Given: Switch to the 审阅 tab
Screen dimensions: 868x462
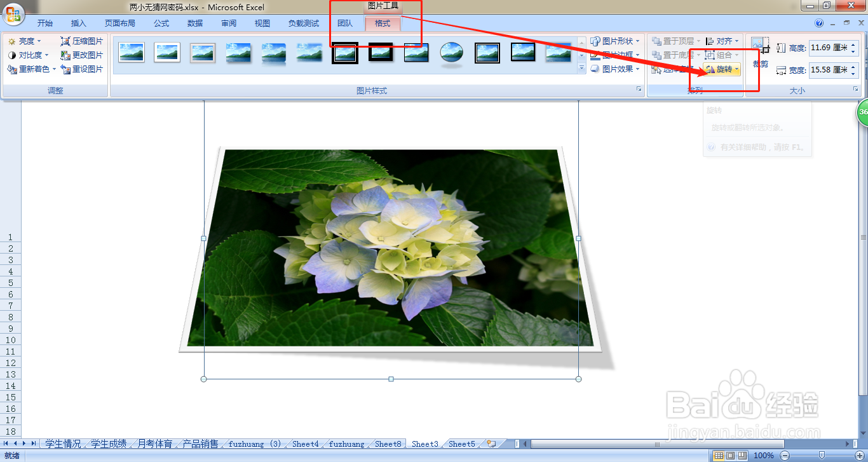Looking at the screenshot, I should pos(229,24).
